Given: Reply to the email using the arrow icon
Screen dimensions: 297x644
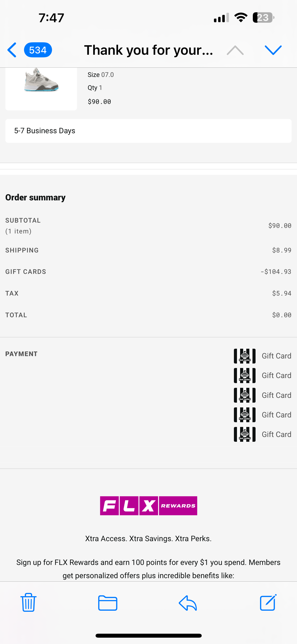Looking at the screenshot, I should tap(188, 603).
